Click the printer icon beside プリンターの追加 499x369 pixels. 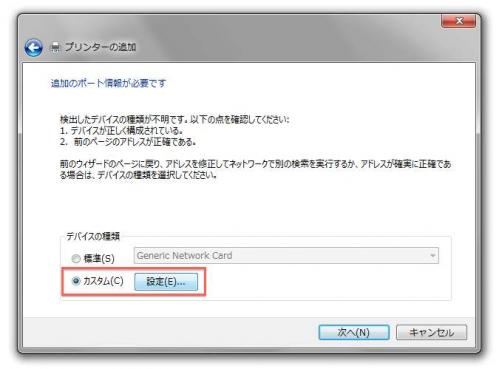(x=56, y=47)
